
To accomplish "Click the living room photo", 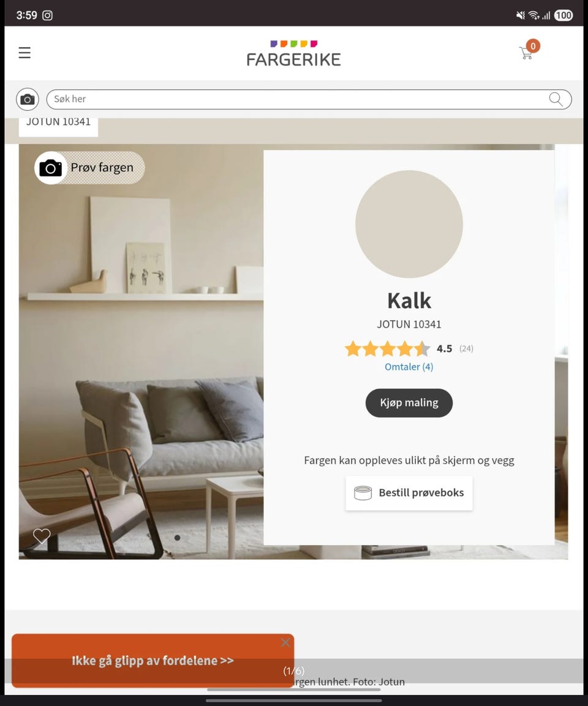I will pyautogui.click(x=141, y=351).
